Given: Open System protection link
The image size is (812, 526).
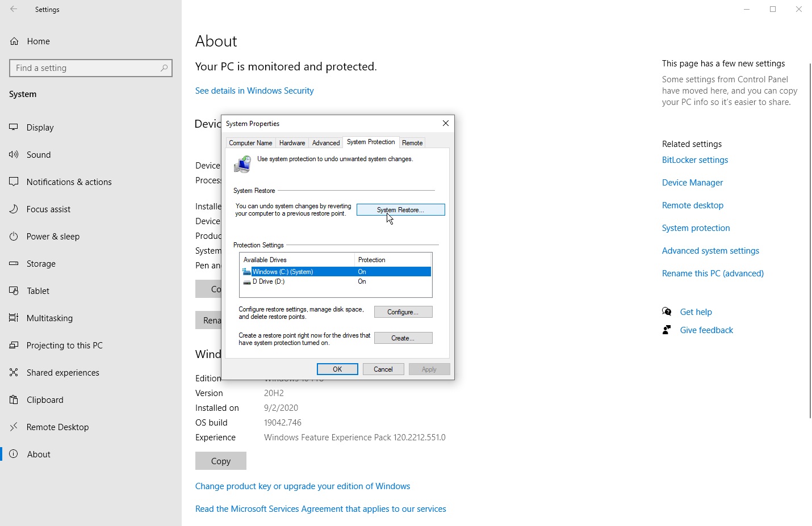Looking at the screenshot, I should (696, 228).
